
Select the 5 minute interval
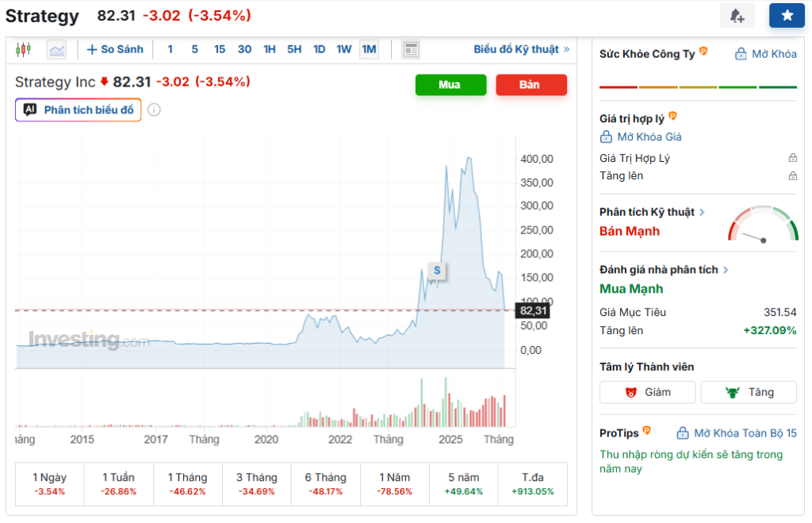coord(195,49)
